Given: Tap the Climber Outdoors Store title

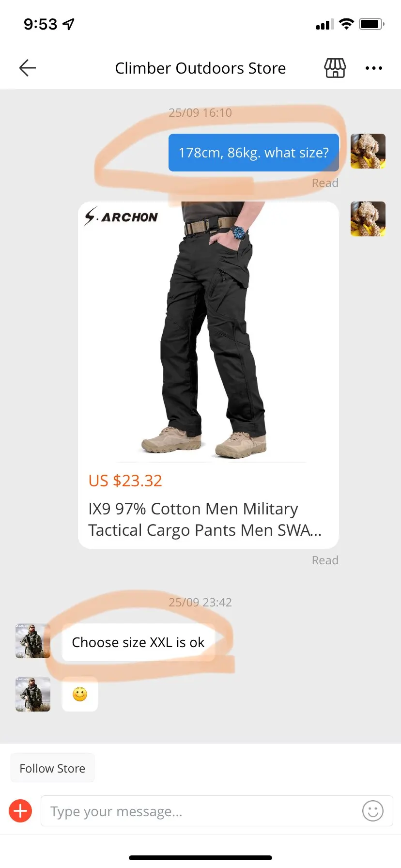Looking at the screenshot, I should tap(200, 68).
